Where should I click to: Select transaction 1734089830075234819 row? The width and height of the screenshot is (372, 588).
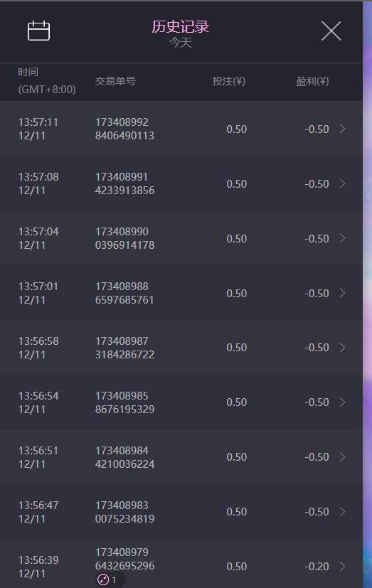pyautogui.click(x=181, y=512)
